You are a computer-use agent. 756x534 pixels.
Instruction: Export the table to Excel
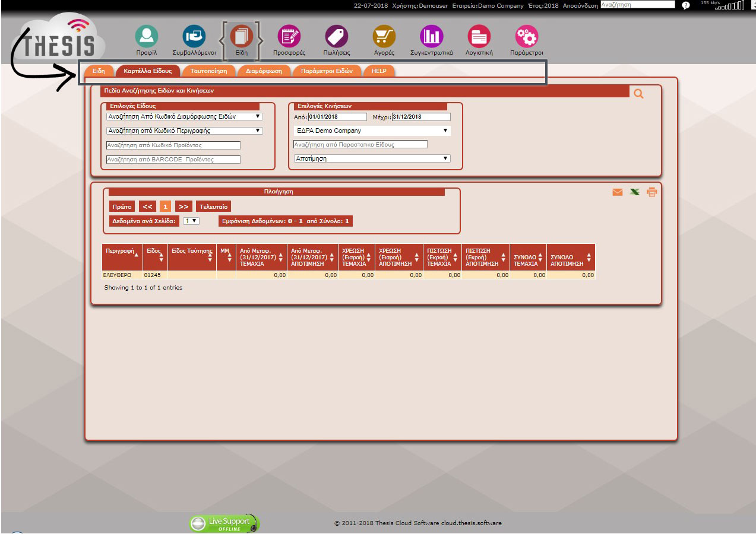tap(635, 192)
